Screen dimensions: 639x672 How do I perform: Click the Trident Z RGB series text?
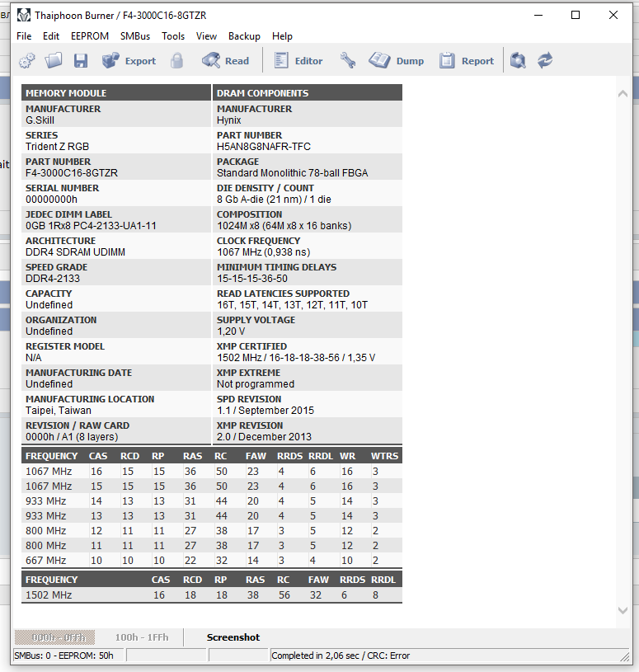click(57, 147)
